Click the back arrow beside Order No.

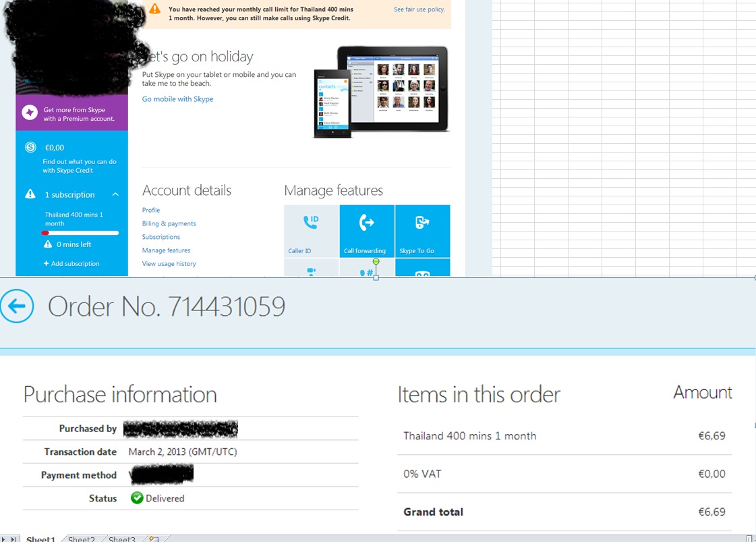click(17, 306)
